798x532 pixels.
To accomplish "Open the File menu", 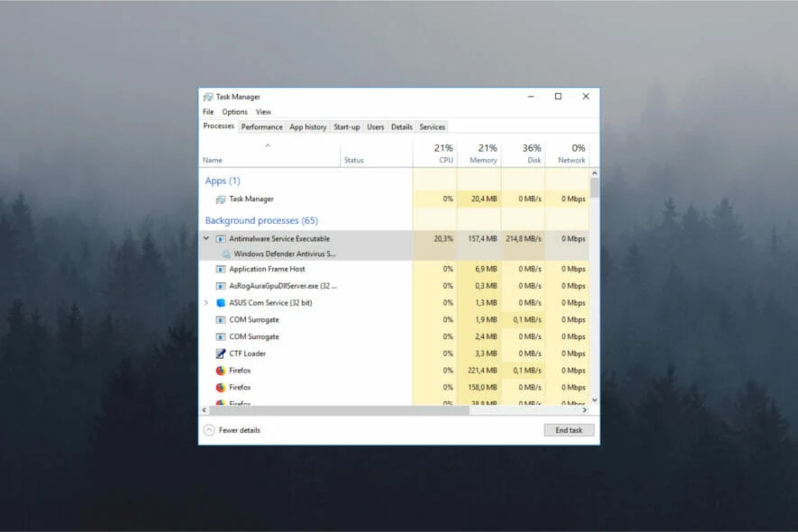I will click(x=208, y=112).
